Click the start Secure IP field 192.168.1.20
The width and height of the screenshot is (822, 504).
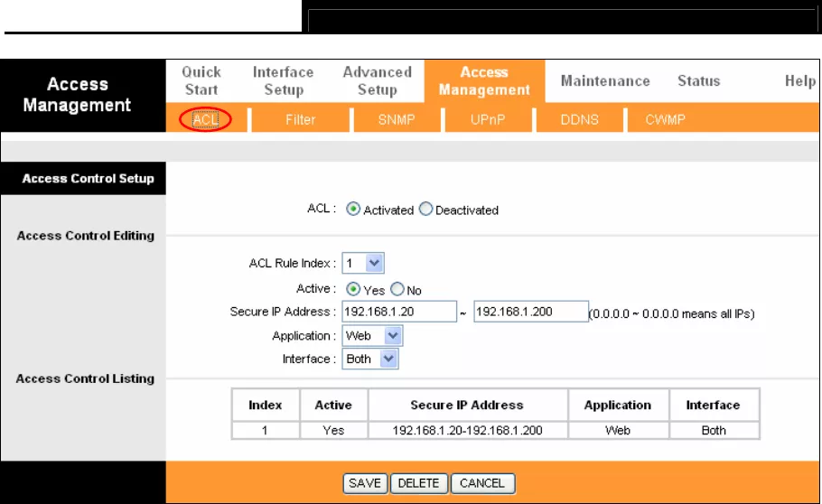point(399,312)
